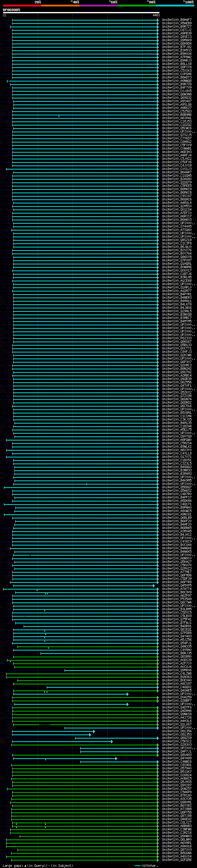Select the UniRef100_Q8H9D4 label

click(x=176, y=43)
